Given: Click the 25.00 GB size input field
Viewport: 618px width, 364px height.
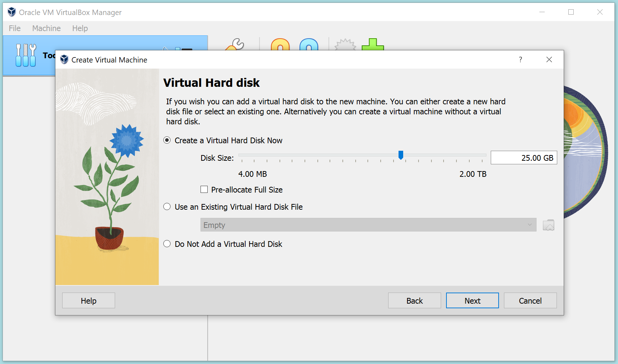Looking at the screenshot, I should (x=524, y=158).
